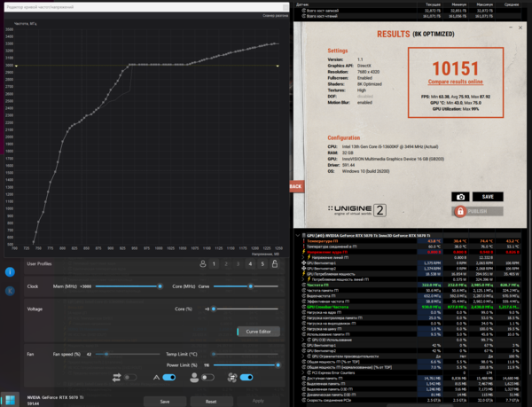Click the Afterburner Save button
Image resolution: width=532 pixels, height=407 pixels.
point(165,402)
